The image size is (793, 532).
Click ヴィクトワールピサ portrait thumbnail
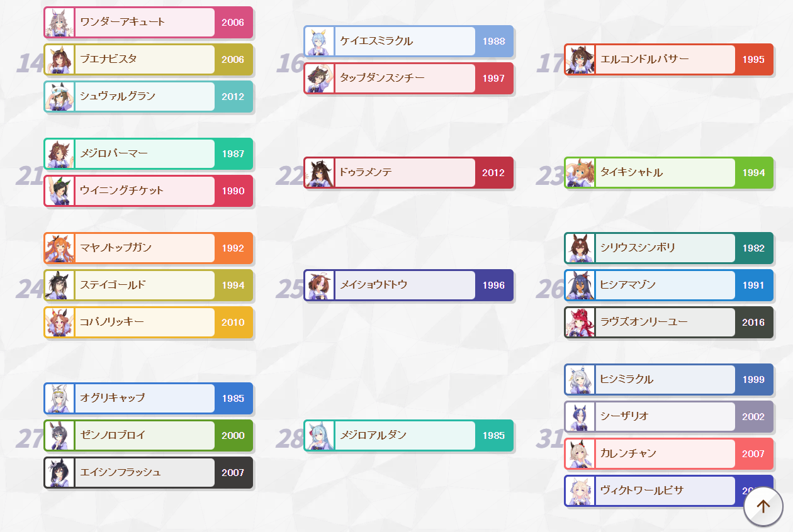580,491
